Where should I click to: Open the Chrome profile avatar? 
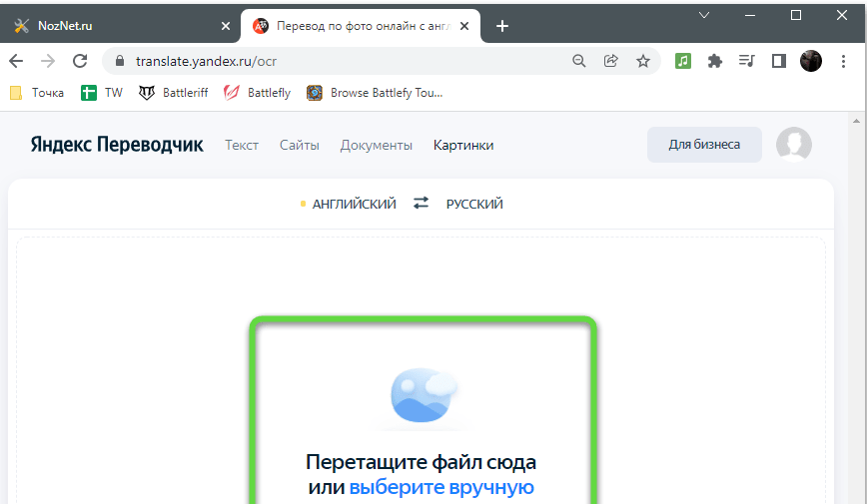pos(811,61)
